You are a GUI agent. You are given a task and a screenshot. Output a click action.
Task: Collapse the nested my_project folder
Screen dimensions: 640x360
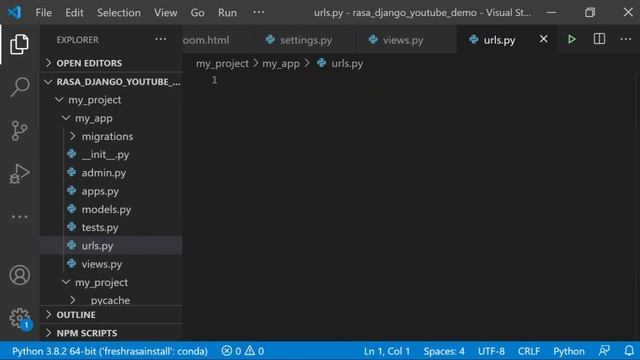pos(111,282)
